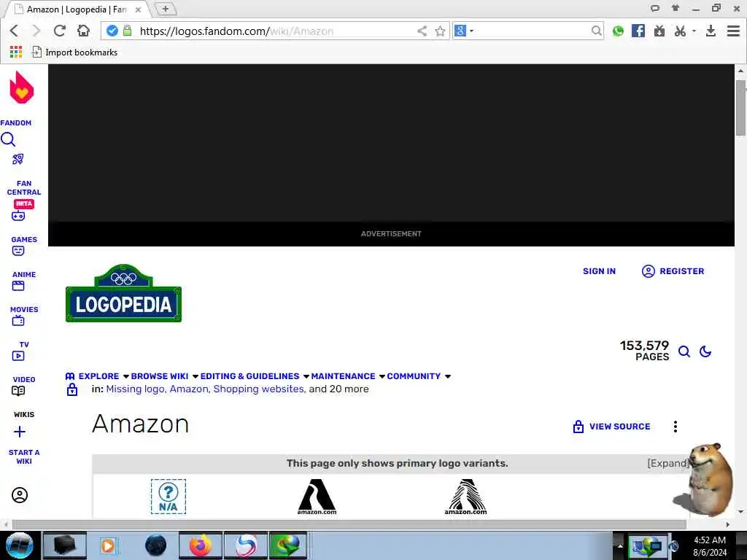Click the blue verified badge in address bar
Screen dimensions: 747x560
point(112,31)
